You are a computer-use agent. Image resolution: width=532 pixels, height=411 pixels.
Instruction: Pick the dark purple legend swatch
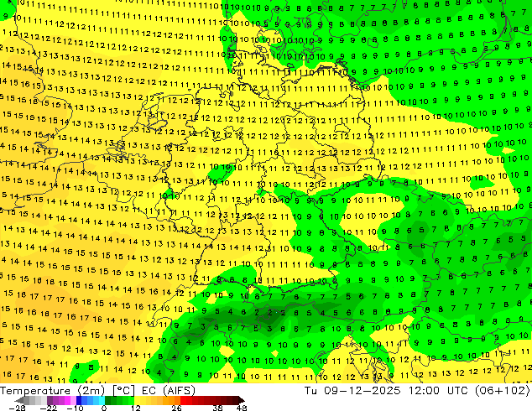(x=50, y=400)
